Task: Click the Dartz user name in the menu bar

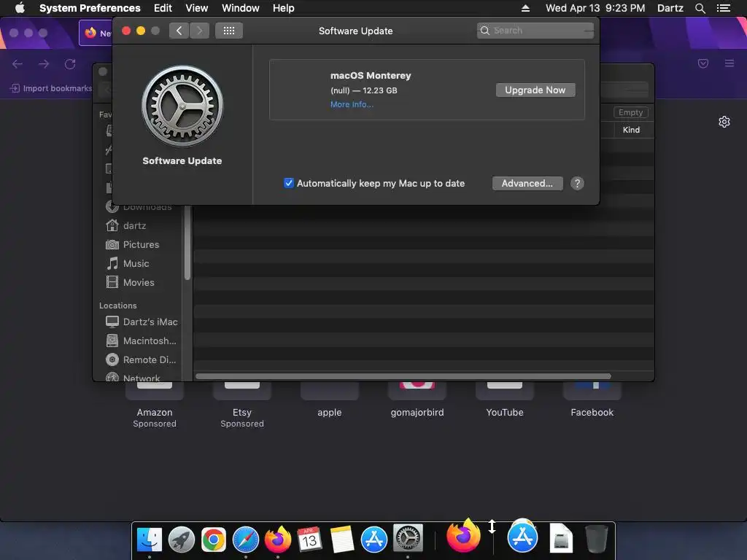Action: pyautogui.click(x=670, y=8)
